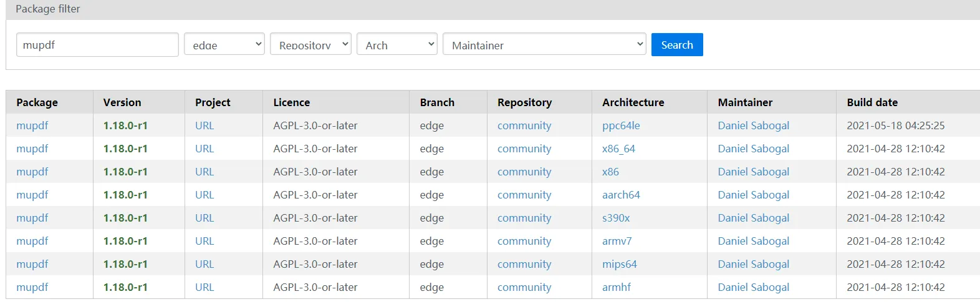Open project URL link in aarch64 row
Viewport: 980px width, 304px height.
[x=204, y=195]
